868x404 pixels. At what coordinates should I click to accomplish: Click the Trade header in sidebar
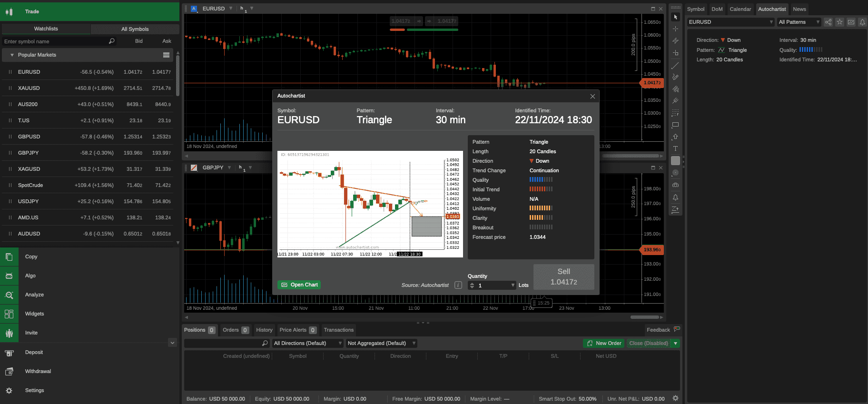pos(89,11)
